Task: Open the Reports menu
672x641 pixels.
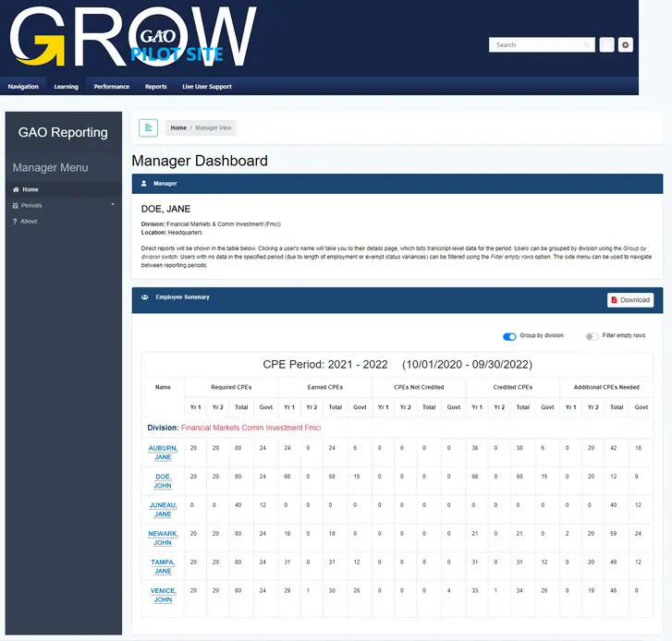Action: click(155, 87)
